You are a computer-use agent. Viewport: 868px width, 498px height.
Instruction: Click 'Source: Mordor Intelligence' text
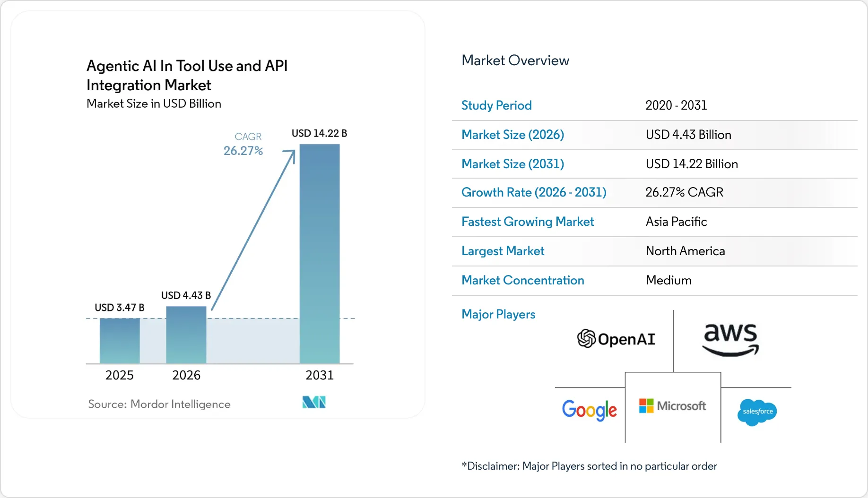[159, 404]
